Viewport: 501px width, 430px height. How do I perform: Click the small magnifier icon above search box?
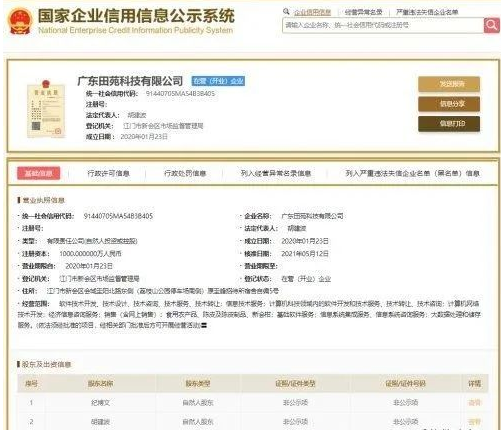286,12
